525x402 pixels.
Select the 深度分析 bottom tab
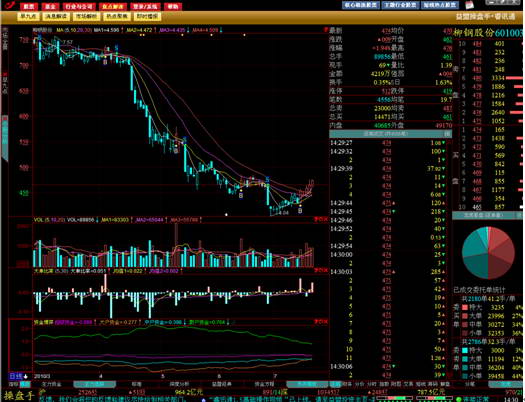point(179,384)
